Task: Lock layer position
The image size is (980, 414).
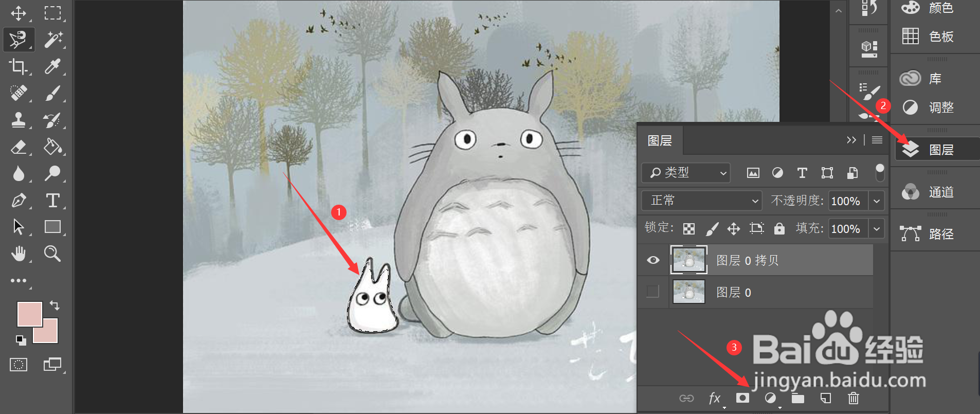Action: pyautogui.click(x=734, y=229)
